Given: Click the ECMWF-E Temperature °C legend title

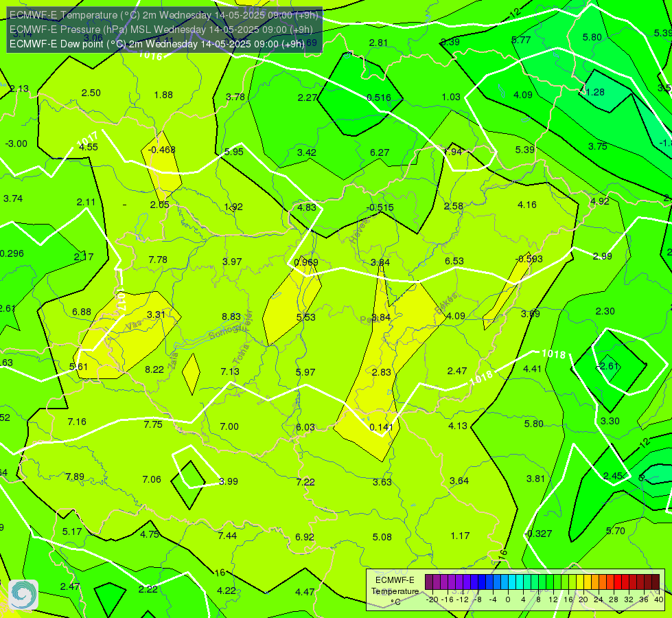Looking at the screenshot, I should [x=395, y=591].
